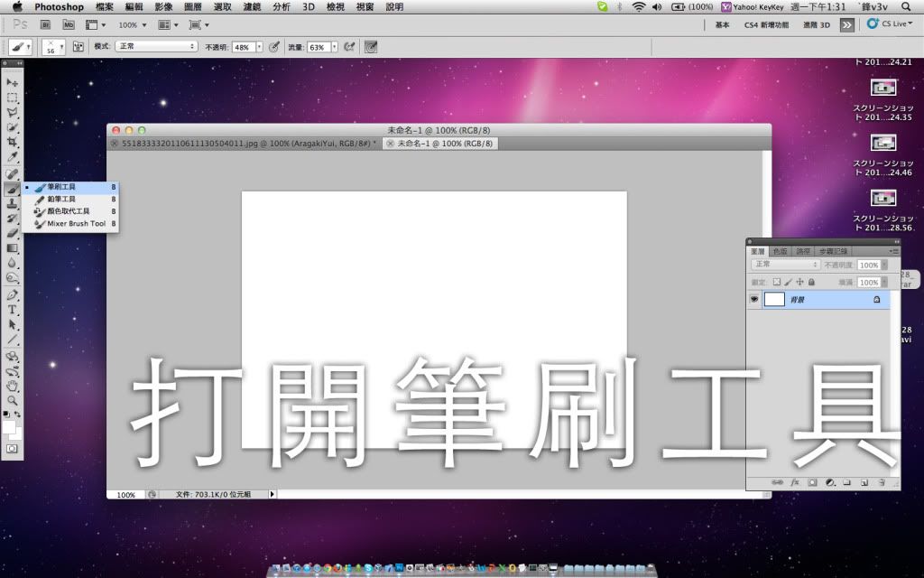Viewport: 924px width, 578px height.
Task: Select the Eyedropper tool
Action: coord(13,158)
